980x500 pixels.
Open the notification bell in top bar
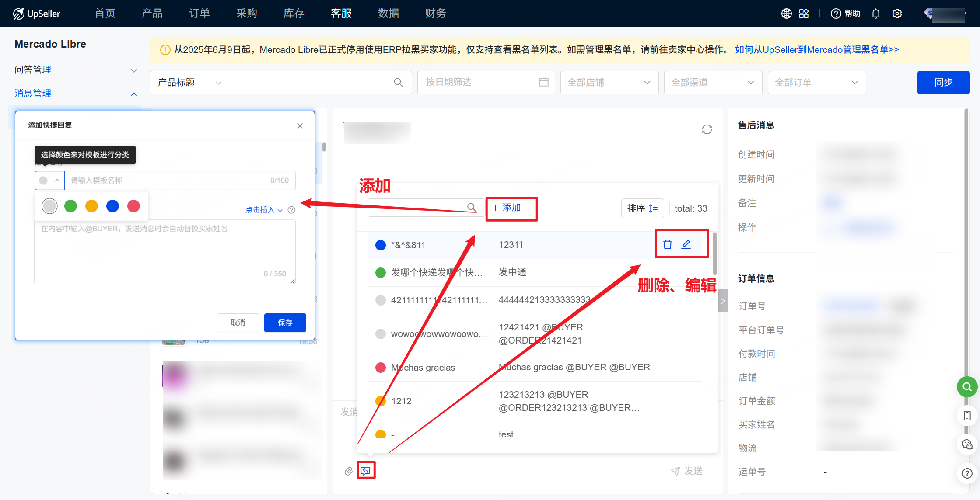(875, 14)
